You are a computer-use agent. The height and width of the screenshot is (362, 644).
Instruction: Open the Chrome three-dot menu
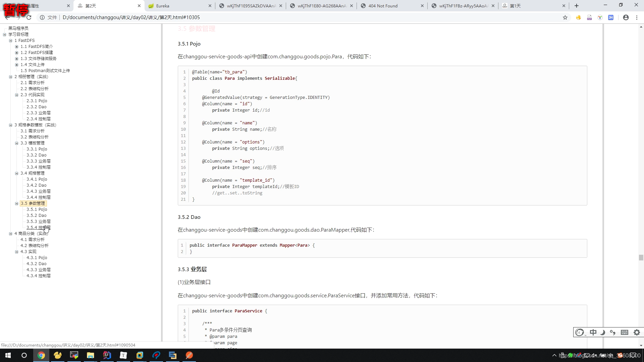pos(637,17)
